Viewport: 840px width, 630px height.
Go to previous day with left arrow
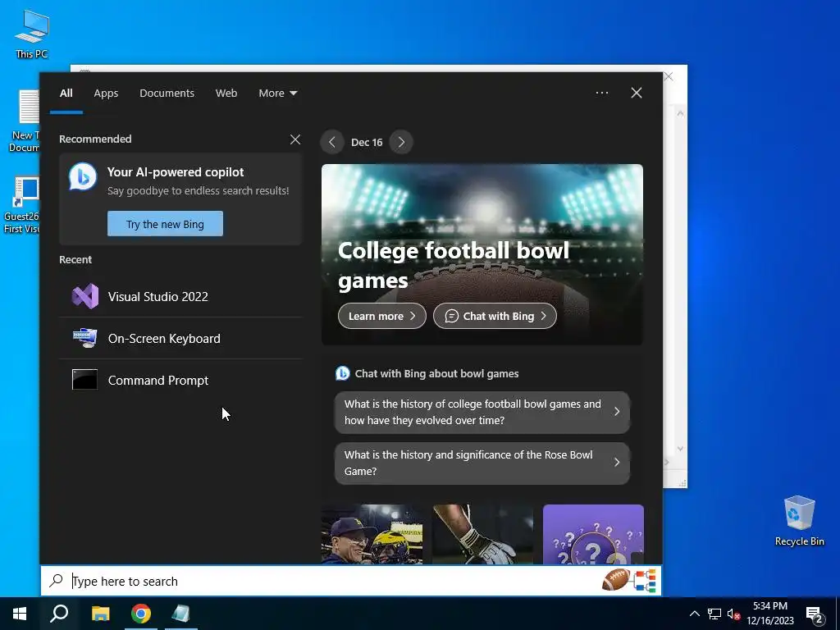coord(332,142)
